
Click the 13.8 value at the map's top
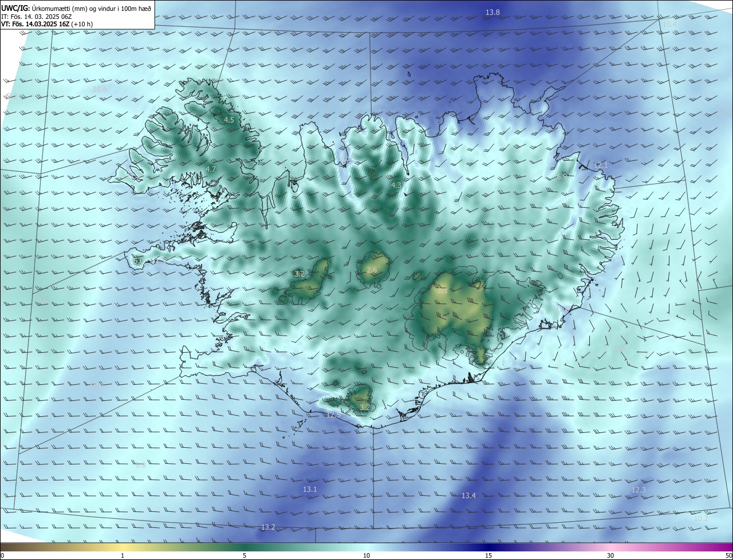pos(492,12)
